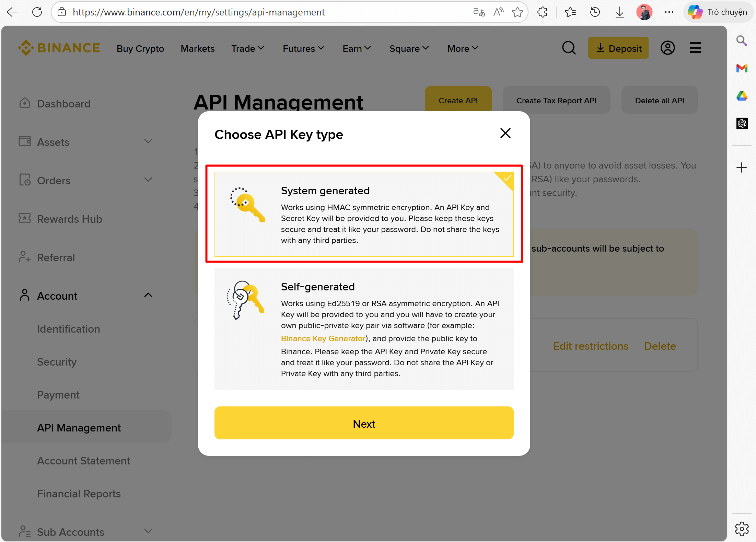The width and height of the screenshot is (756, 542).
Task: Open the Referral page
Action: click(x=56, y=257)
